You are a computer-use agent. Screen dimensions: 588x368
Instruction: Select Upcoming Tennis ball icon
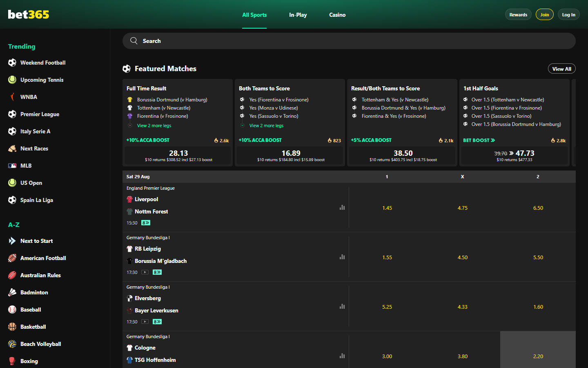click(12, 80)
